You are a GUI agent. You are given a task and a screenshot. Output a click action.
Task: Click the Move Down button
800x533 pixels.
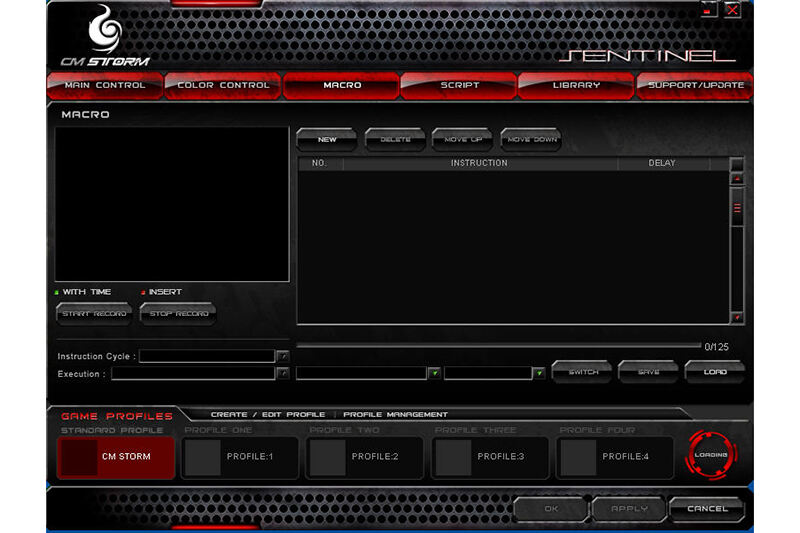click(531, 139)
